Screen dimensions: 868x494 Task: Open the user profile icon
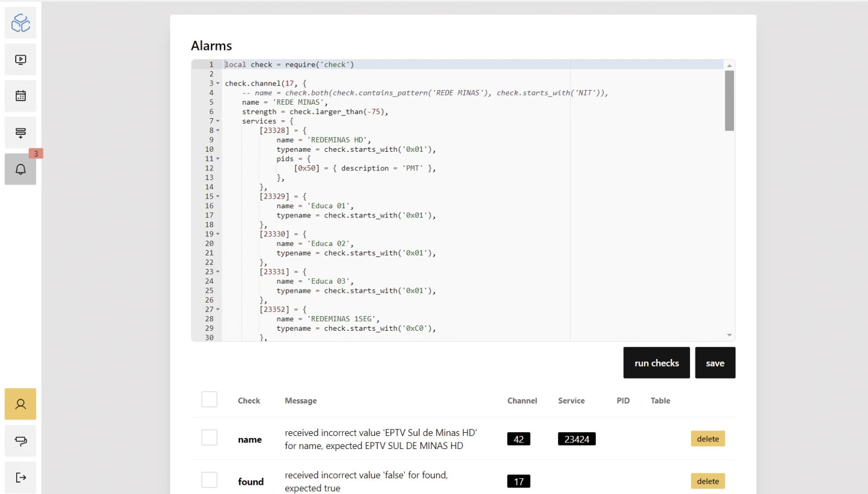coord(21,404)
